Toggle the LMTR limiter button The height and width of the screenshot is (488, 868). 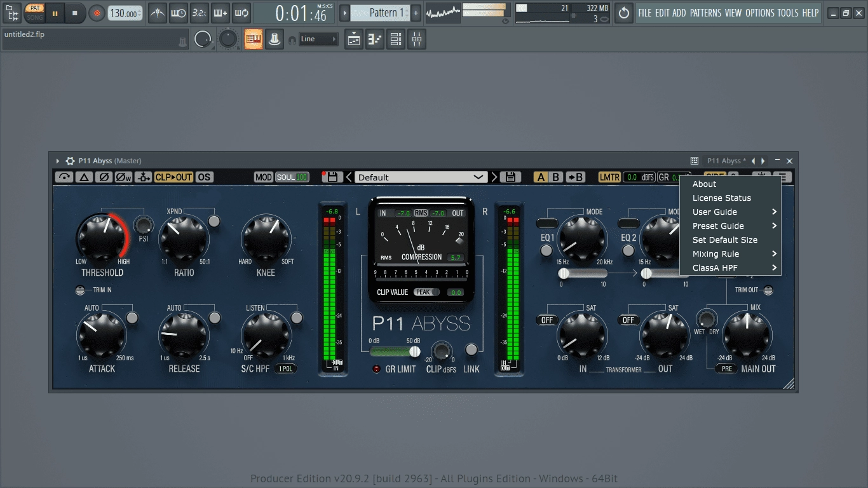click(609, 177)
